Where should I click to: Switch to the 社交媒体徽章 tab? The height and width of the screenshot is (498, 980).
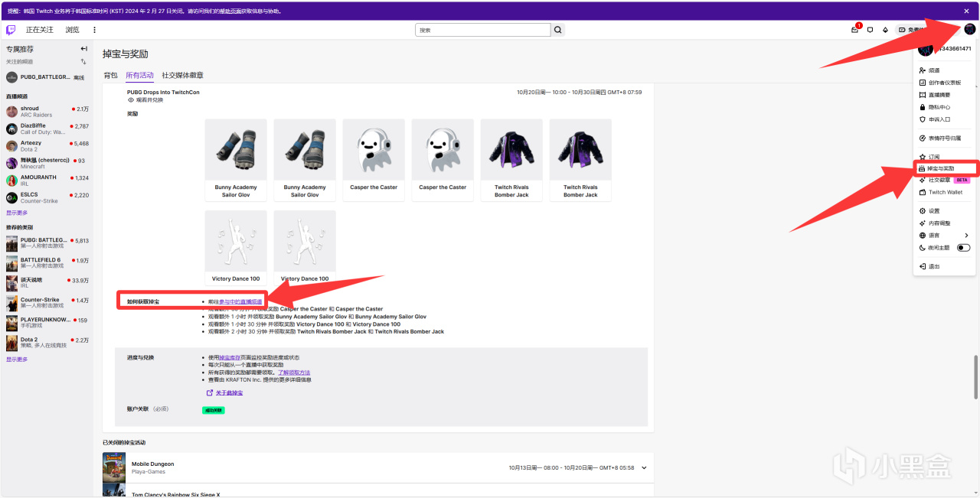182,75
